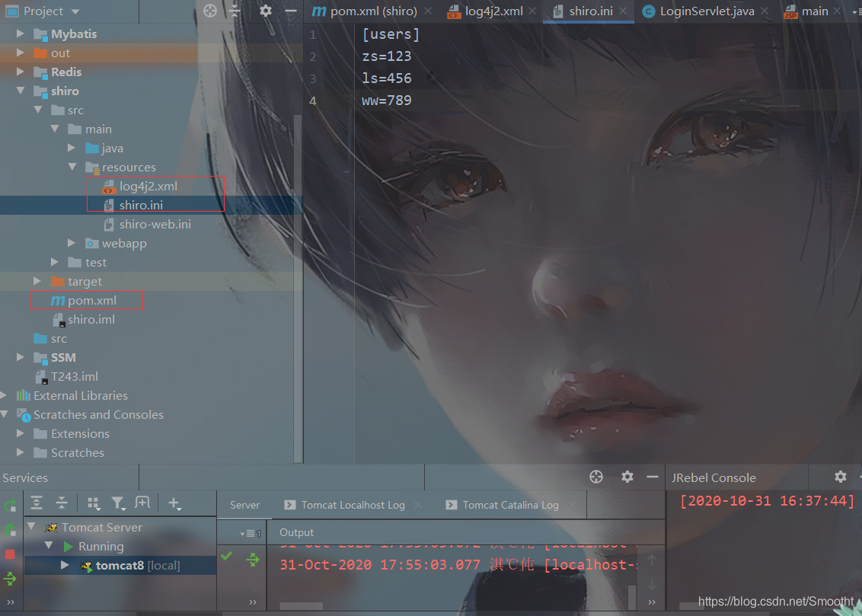Open the Server tab in Services

click(x=244, y=505)
